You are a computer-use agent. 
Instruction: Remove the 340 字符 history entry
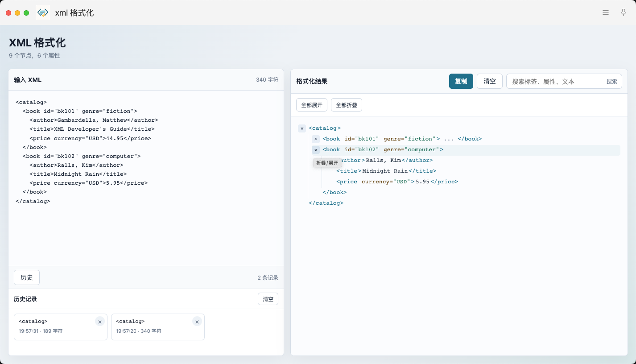point(197,322)
